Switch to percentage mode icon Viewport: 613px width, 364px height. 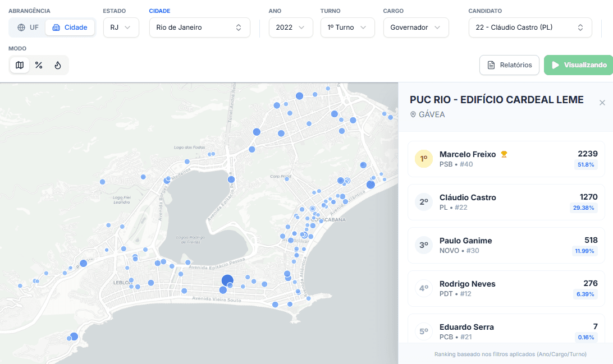pos(39,65)
